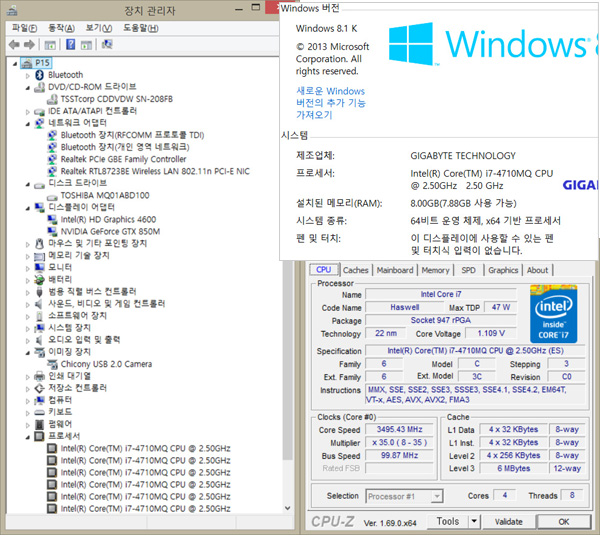Select Realtek RTL8723BE Wireless LAN adapter
This screenshot has width=600, height=538.
pyautogui.click(x=155, y=171)
